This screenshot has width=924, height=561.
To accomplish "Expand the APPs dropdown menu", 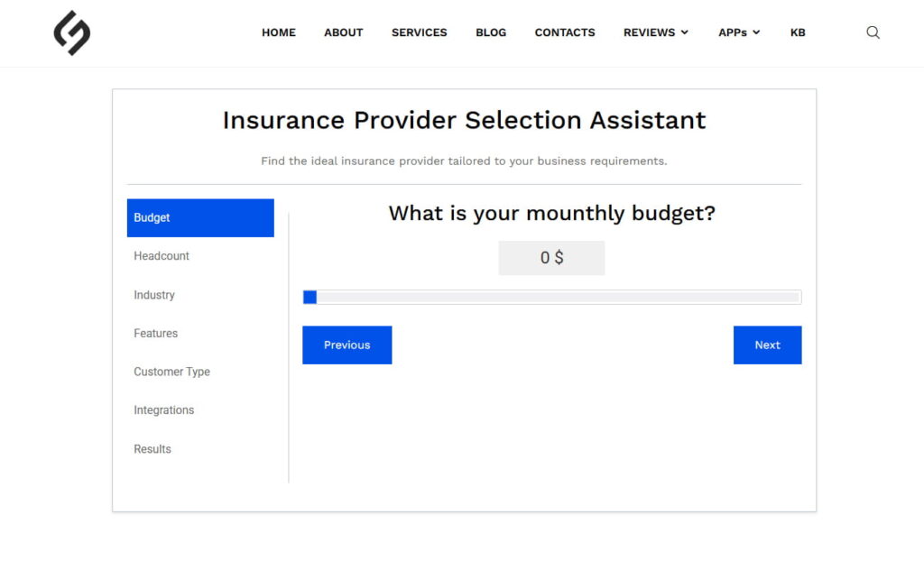I will click(739, 32).
